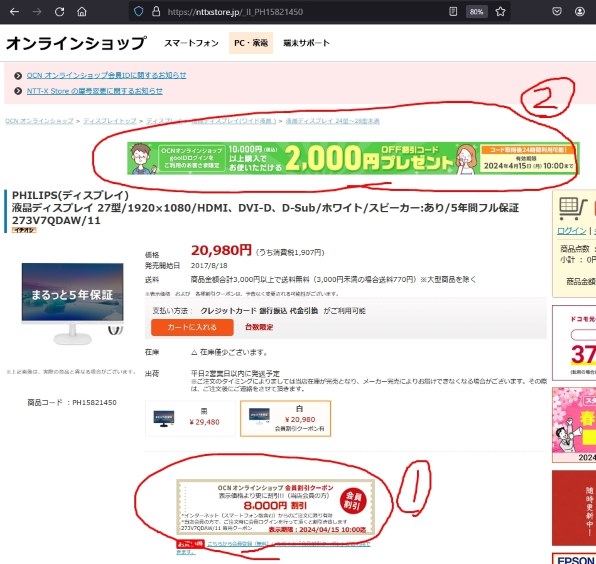Bookmark this page with star icon
The image size is (596, 564).
pos(500,11)
